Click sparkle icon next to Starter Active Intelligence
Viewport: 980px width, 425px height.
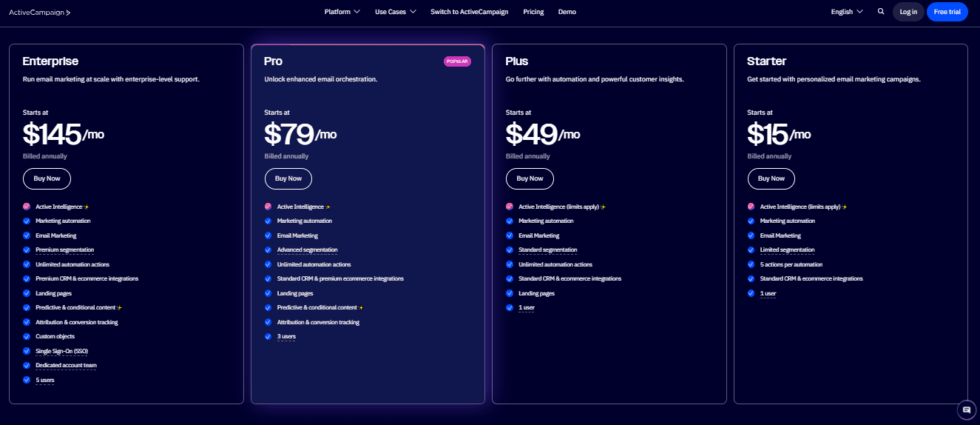(845, 207)
